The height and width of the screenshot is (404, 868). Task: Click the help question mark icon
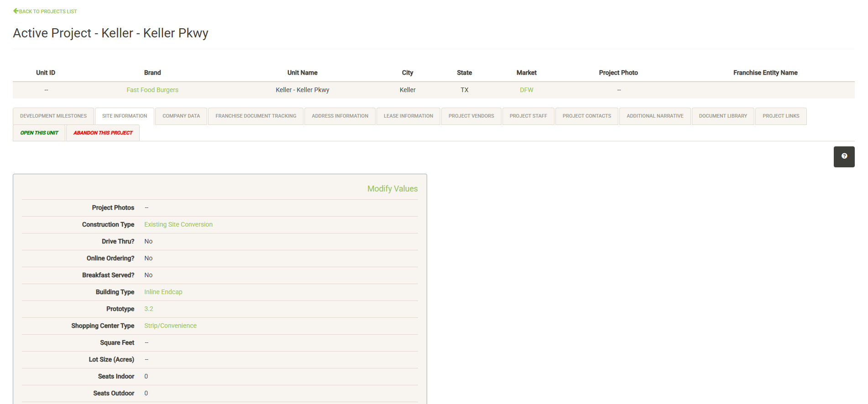coord(844,156)
